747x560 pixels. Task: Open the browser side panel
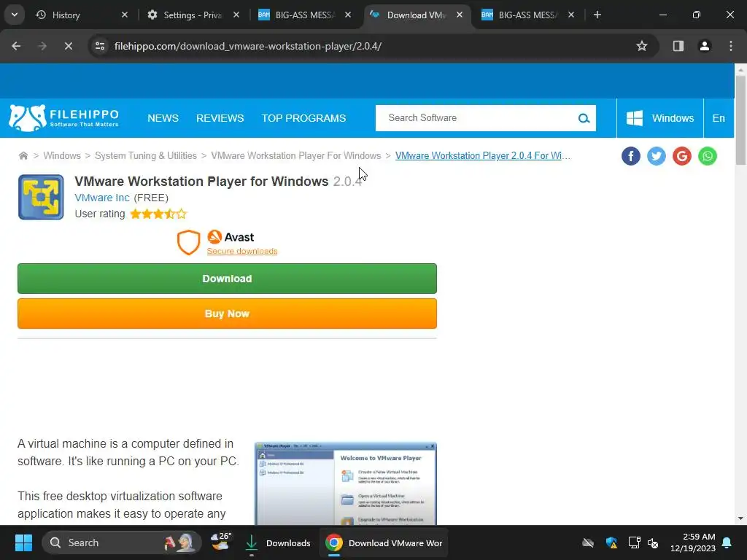[x=678, y=46]
